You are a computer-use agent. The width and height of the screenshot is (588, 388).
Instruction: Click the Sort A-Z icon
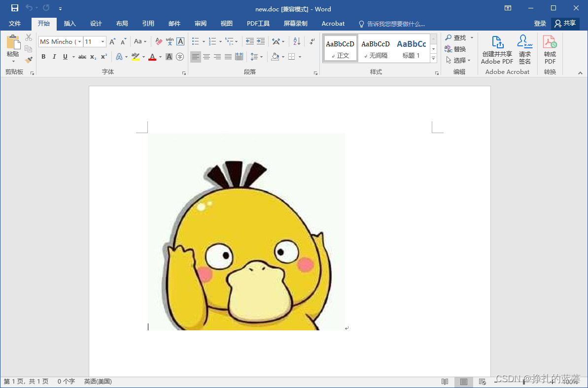[x=297, y=41]
